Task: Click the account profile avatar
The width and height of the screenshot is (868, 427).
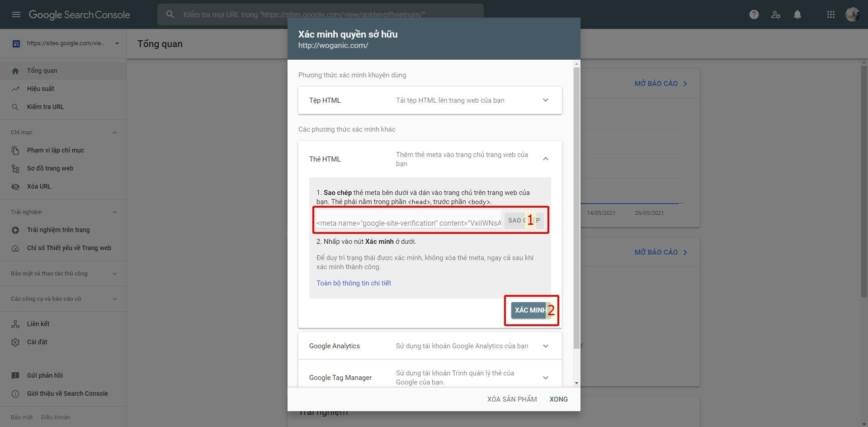Action: 852,14
